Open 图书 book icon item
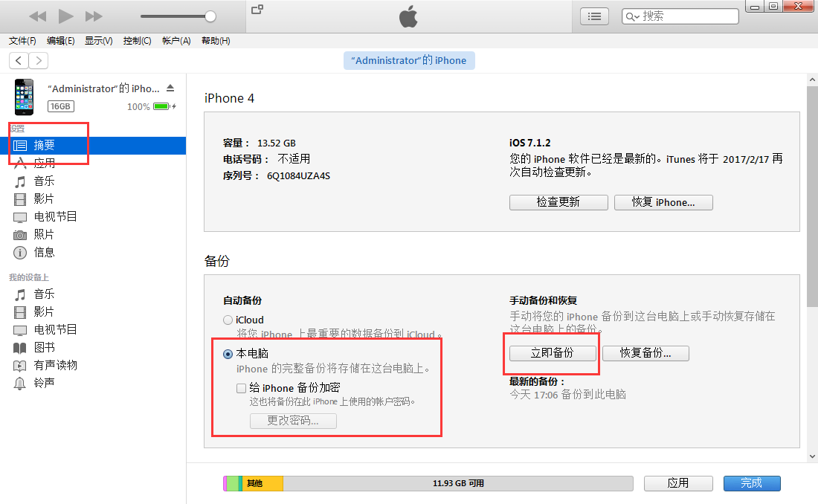 tap(93, 347)
